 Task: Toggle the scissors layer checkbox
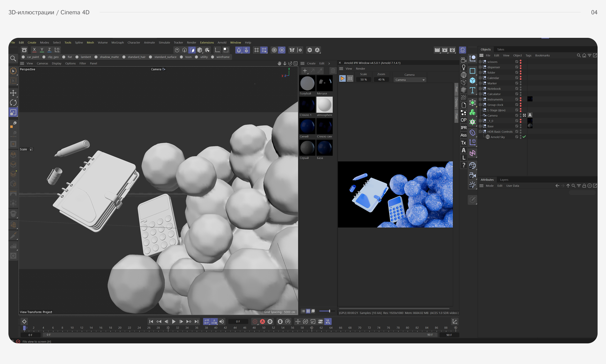click(x=517, y=62)
